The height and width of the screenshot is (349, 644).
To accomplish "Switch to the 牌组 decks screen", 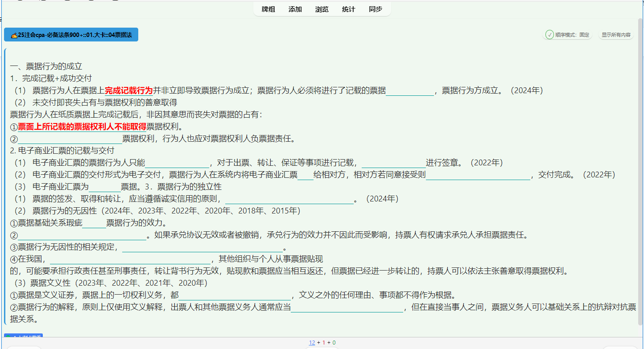I will (x=268, y=9).
